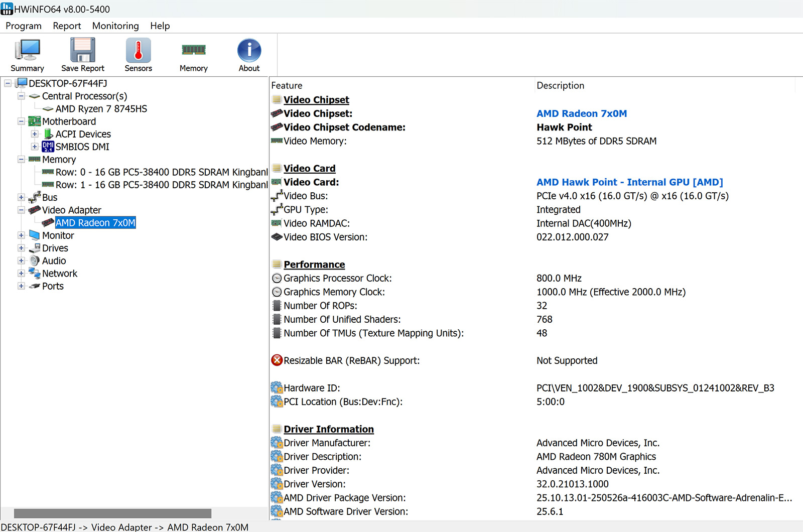Click the clock icon beside Graphics Memory Clock
The image size is (803, 532).
pyautogui.click(x=277, y=292)
